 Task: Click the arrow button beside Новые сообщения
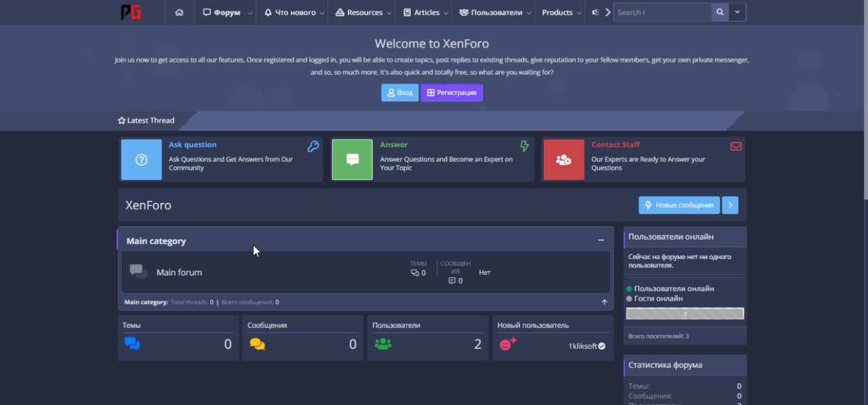[x=730, y=205]
